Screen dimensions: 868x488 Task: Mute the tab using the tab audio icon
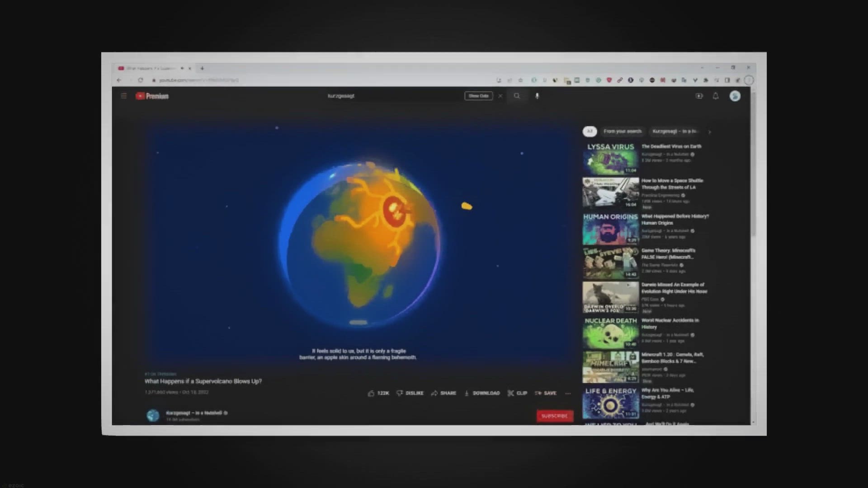182,68
